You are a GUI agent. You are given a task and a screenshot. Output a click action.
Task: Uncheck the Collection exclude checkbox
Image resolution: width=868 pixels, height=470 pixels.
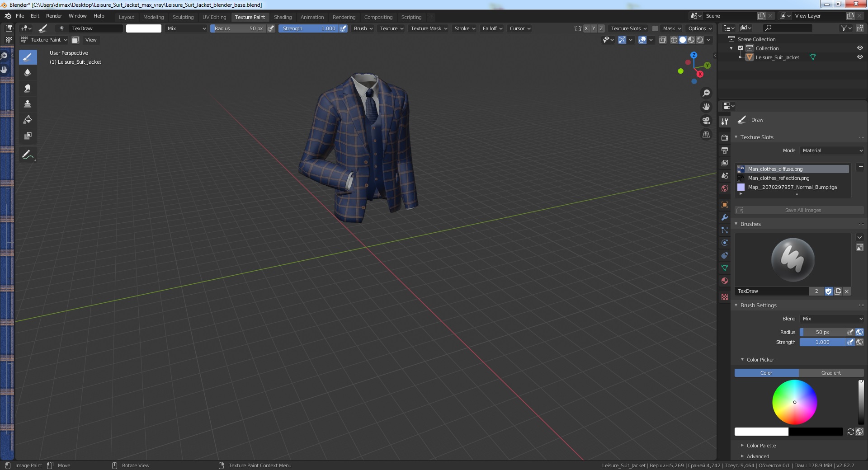(x=741, y=48)
